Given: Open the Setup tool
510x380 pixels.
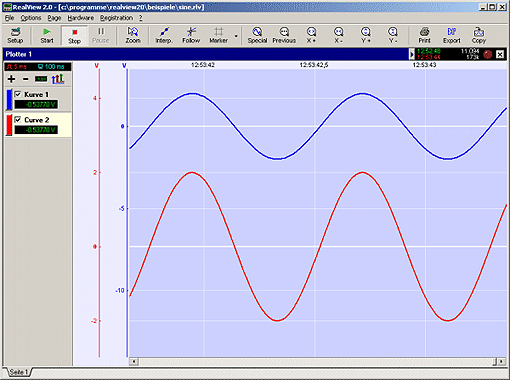Looking at the screenshot, I should tap(15, 35).
